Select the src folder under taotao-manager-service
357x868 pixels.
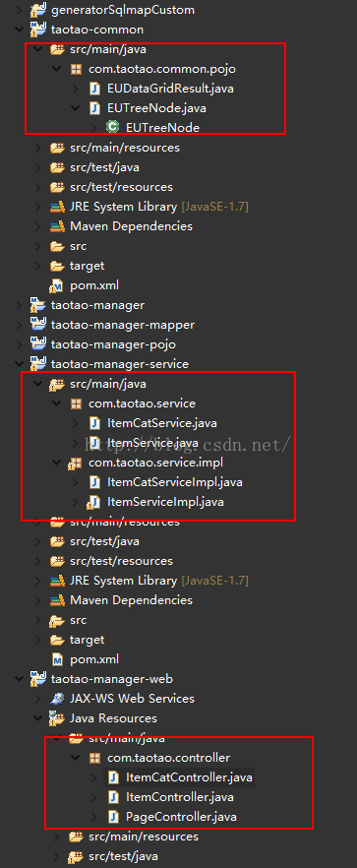78,620
